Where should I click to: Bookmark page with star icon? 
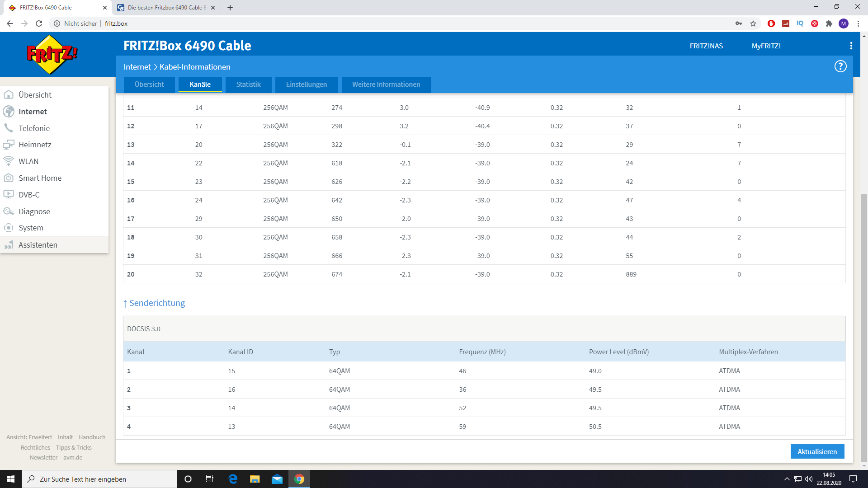coord(753,23)
